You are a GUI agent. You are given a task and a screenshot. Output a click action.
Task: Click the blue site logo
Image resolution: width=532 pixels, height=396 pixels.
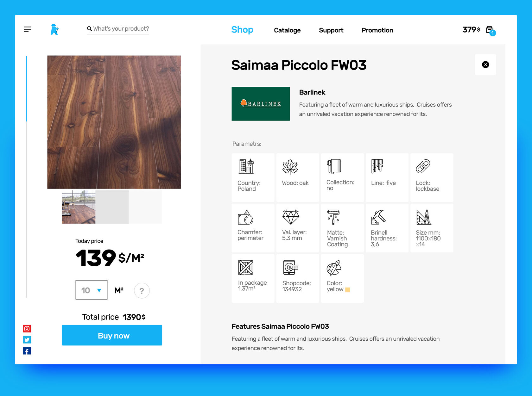54,29
